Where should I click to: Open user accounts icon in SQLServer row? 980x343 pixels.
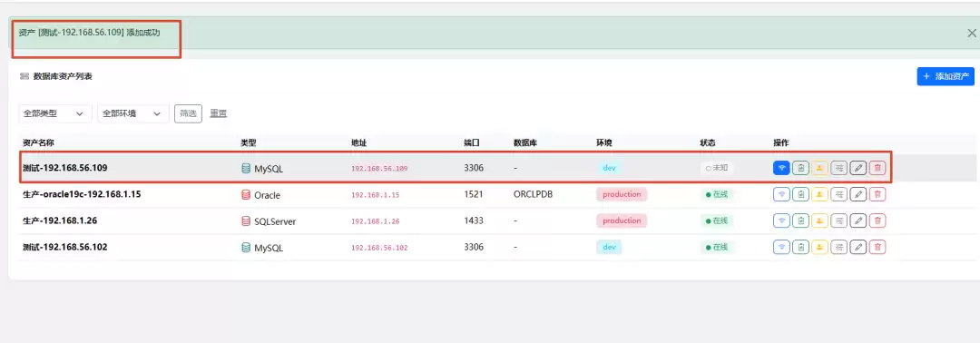820,220
